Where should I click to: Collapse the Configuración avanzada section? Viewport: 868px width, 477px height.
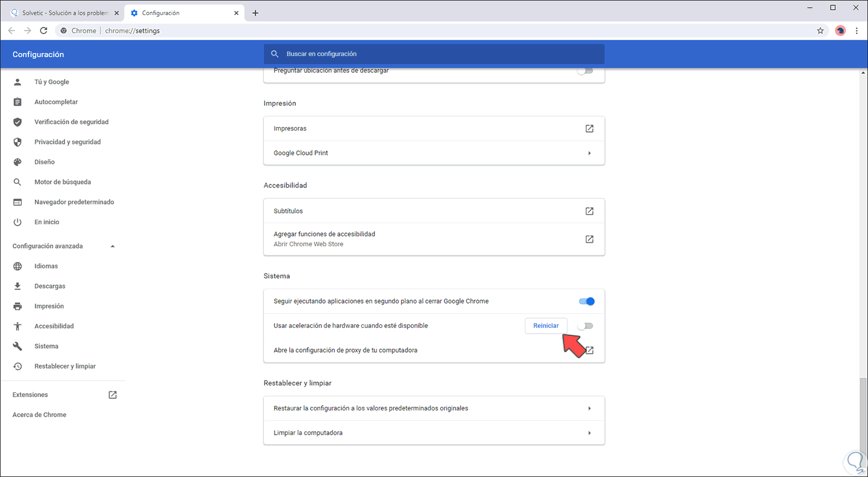tap(112, 246)
